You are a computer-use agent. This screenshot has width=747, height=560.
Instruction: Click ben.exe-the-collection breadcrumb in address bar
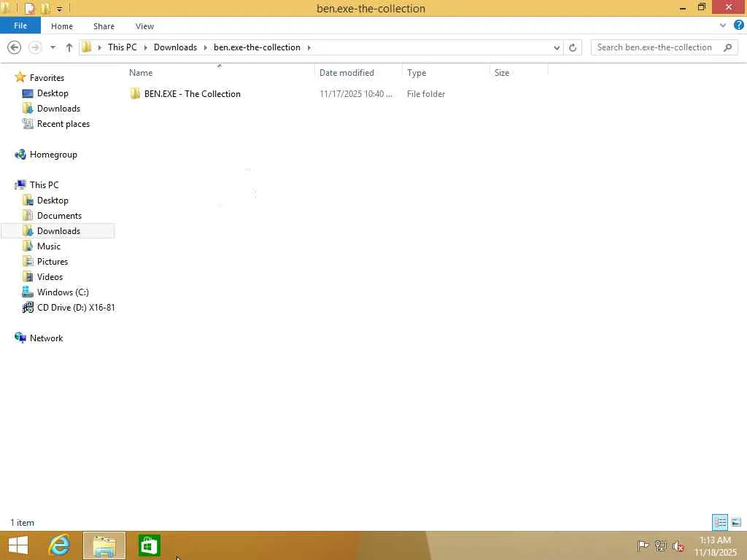pos(257,47)
